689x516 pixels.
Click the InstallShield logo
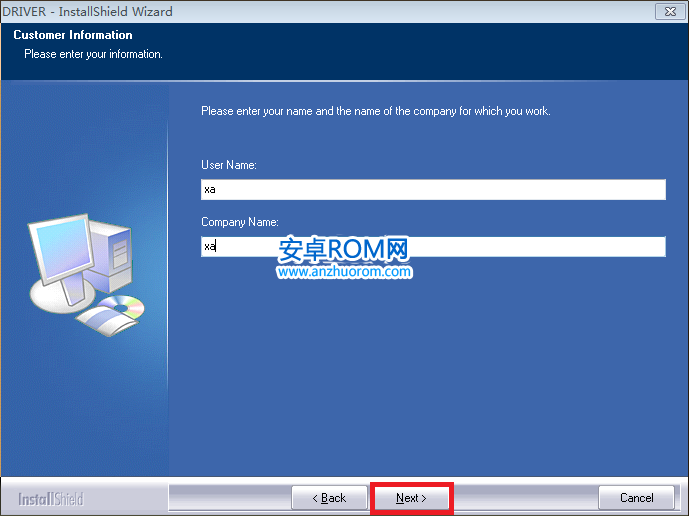coord(51,499)
